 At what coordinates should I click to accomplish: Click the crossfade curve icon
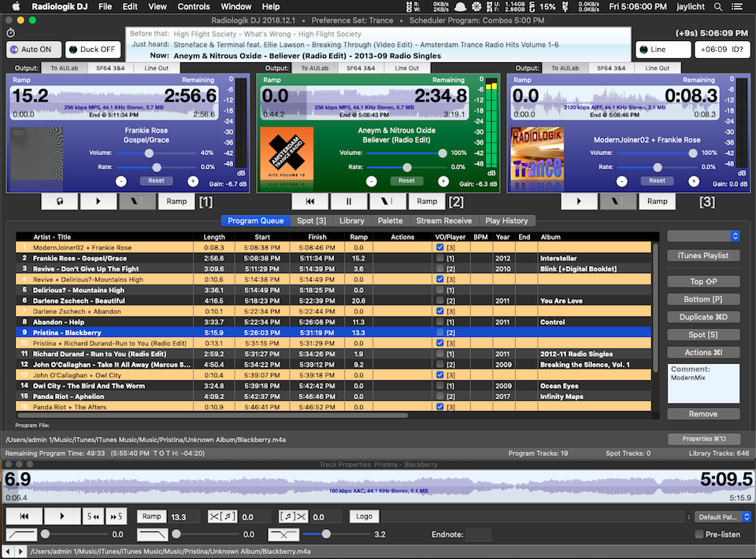point(283,535)
